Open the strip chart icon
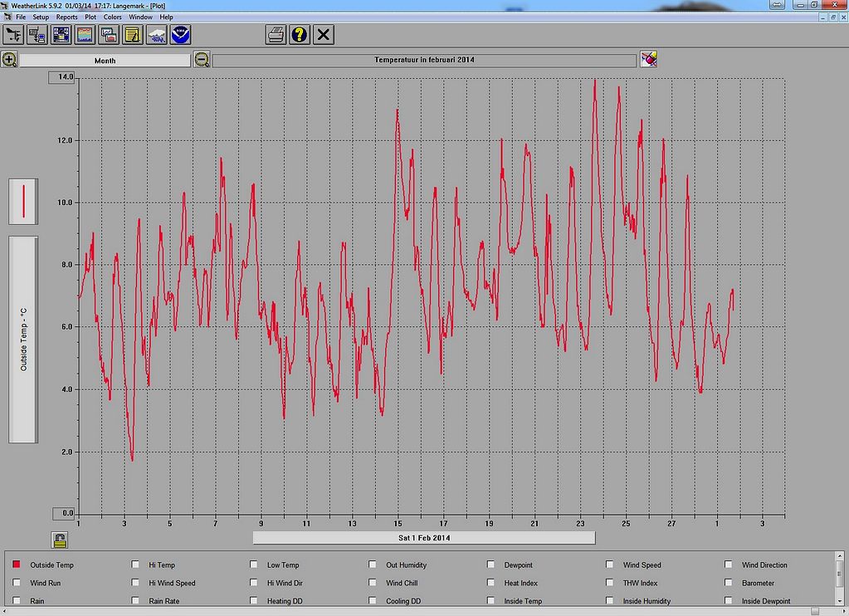Viewport: 849px width, 616px height. point(85,35)
